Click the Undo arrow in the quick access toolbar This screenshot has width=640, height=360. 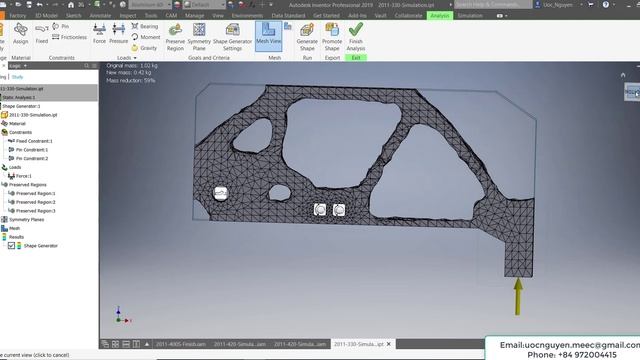pos(40,5)
